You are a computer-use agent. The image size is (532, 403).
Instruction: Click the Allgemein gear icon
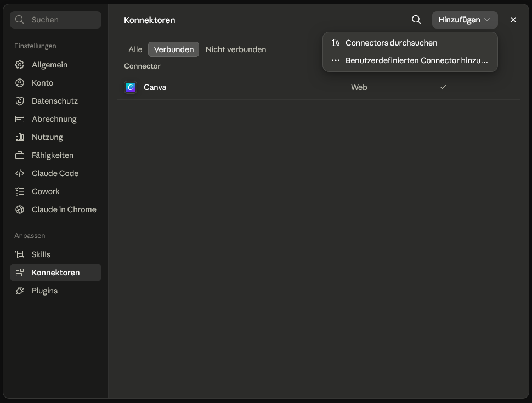pyautogui.click(x=20, y=65)
